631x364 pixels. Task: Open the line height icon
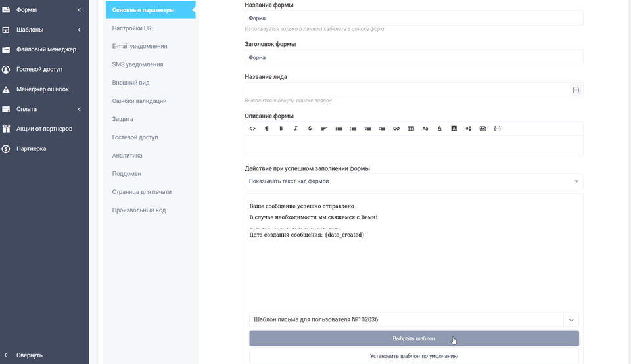(x=468, y=129)
